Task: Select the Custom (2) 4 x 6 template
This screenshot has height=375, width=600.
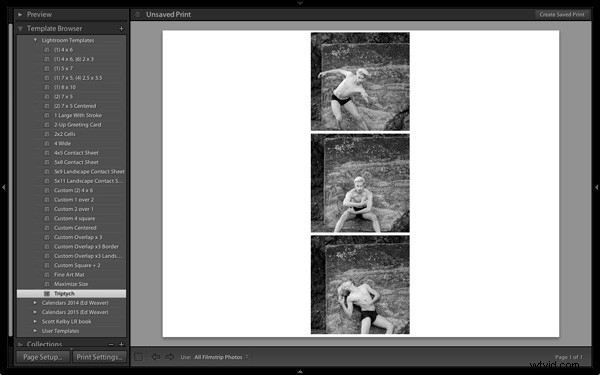Action: [71, 191]
